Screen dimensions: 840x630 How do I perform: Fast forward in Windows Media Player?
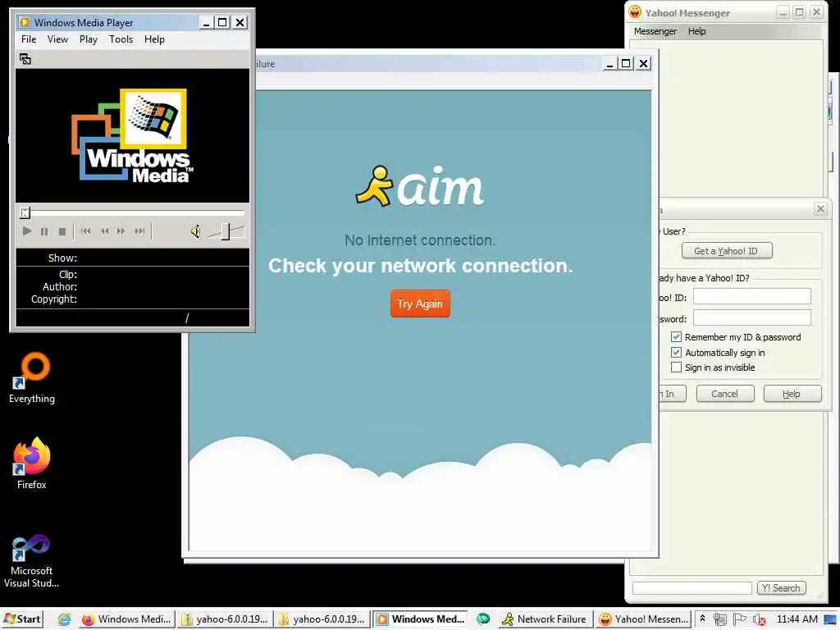coord(121,231)
